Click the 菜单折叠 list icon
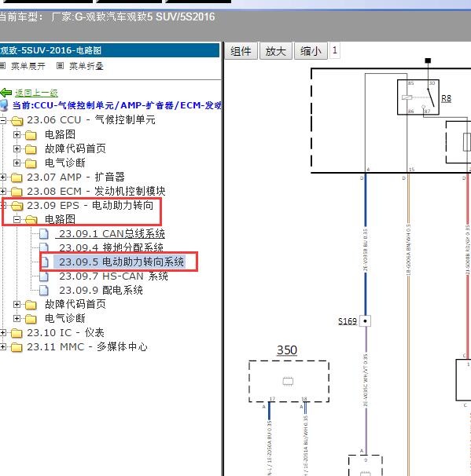The height and width of the screenshot is (476, 471). point(61,65)
